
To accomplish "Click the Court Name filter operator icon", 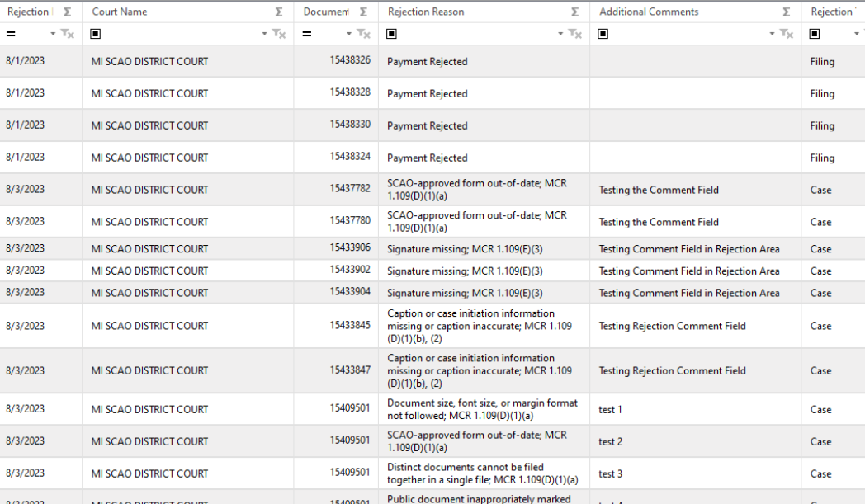I will [96, 34].
